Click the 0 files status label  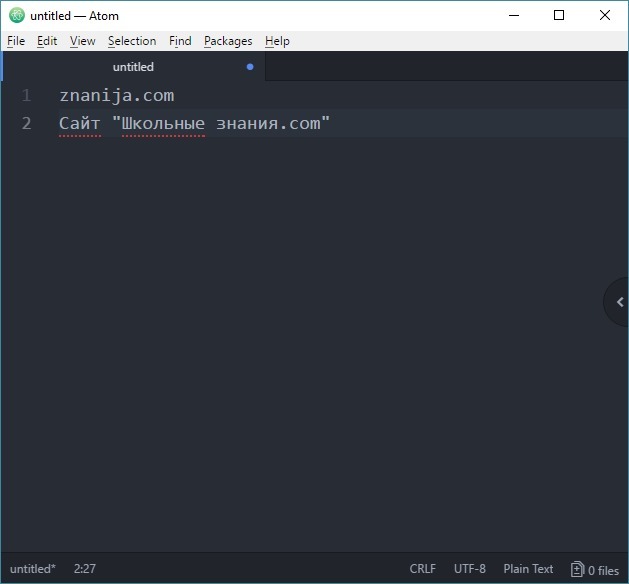click(603, 570)
